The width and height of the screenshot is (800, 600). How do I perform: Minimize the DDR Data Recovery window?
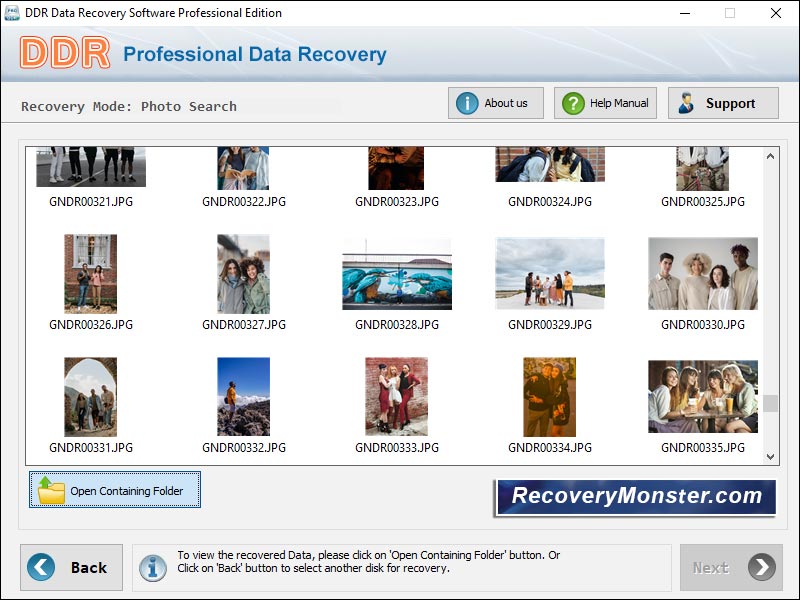point(685,13)
